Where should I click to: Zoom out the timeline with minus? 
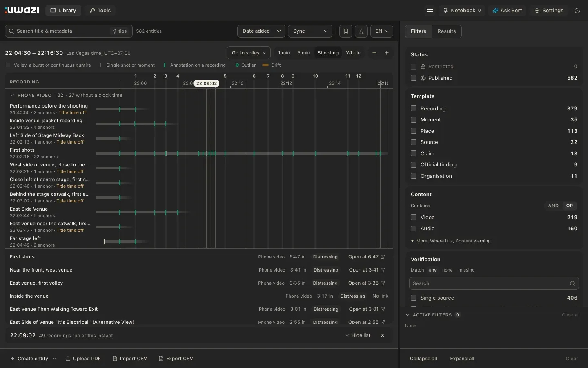click(x=374, y=53)
